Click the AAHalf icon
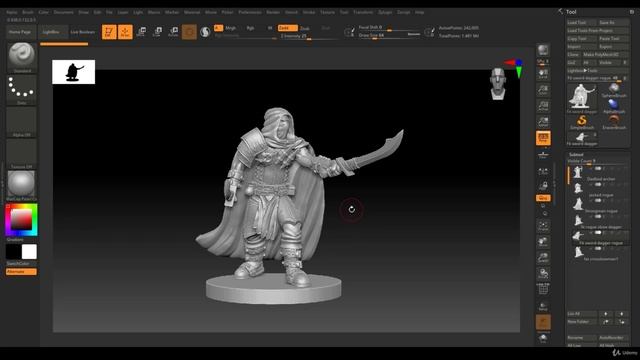Viewport: 640px width, 360px height. pyautogui.click(x=543, y=122)
